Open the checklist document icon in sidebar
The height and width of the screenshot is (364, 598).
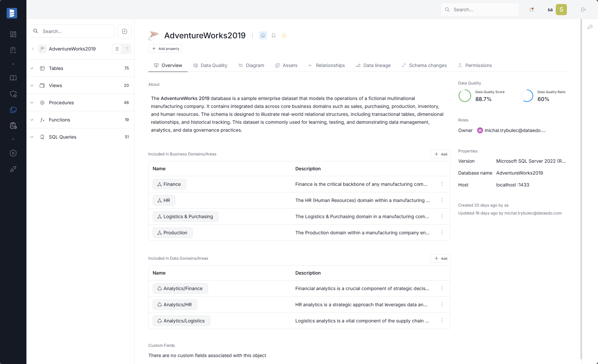[13, 50]
